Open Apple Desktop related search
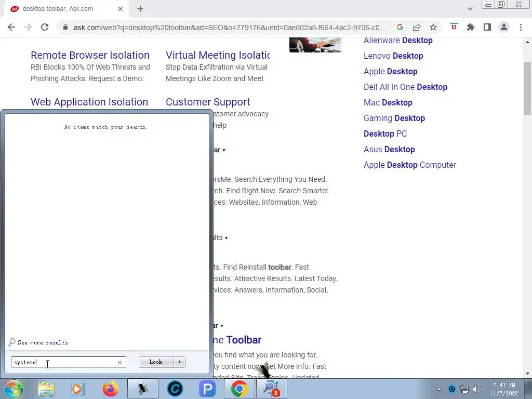 [x=391, y=71]
